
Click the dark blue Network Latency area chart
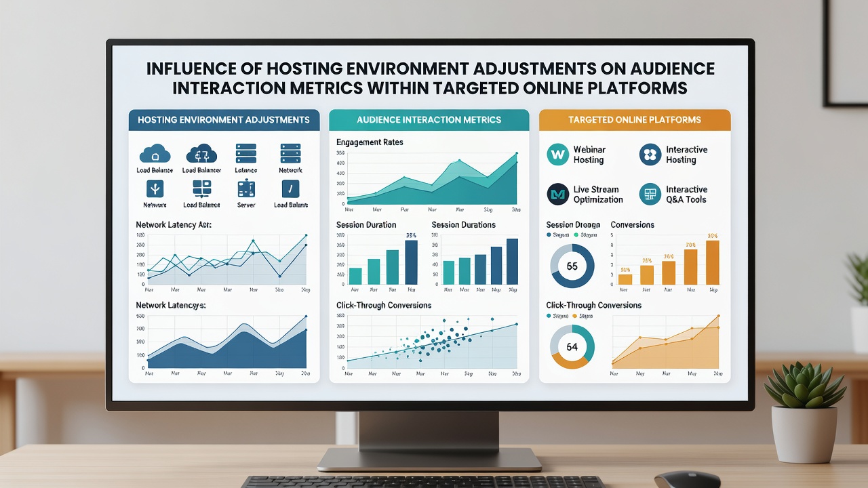click(x=226, y=342)
